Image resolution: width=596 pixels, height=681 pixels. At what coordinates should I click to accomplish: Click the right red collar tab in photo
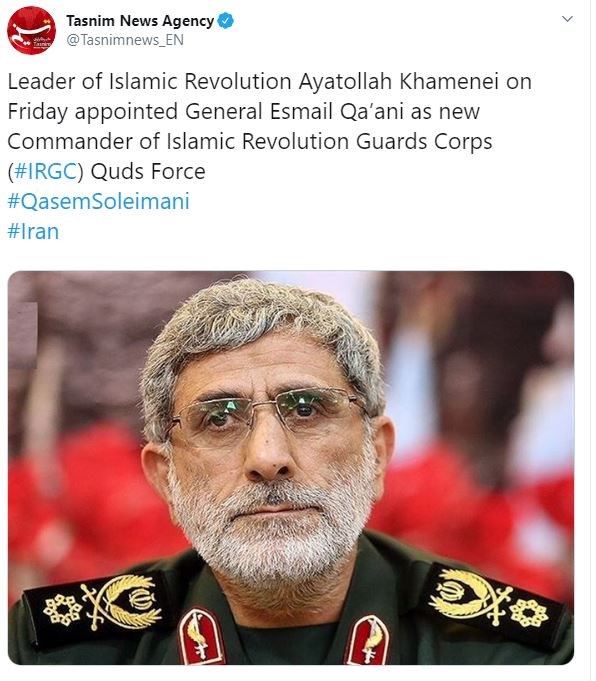[368, 640]
